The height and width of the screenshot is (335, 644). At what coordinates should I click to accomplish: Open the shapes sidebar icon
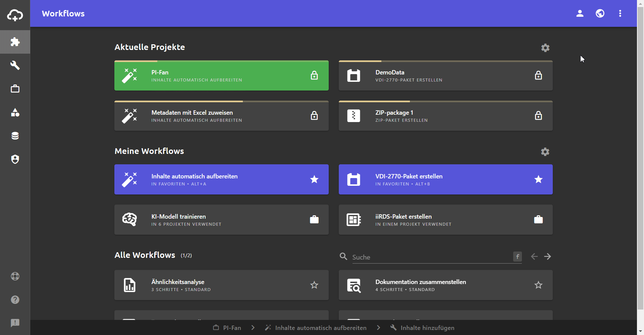[x=15, y=112]
